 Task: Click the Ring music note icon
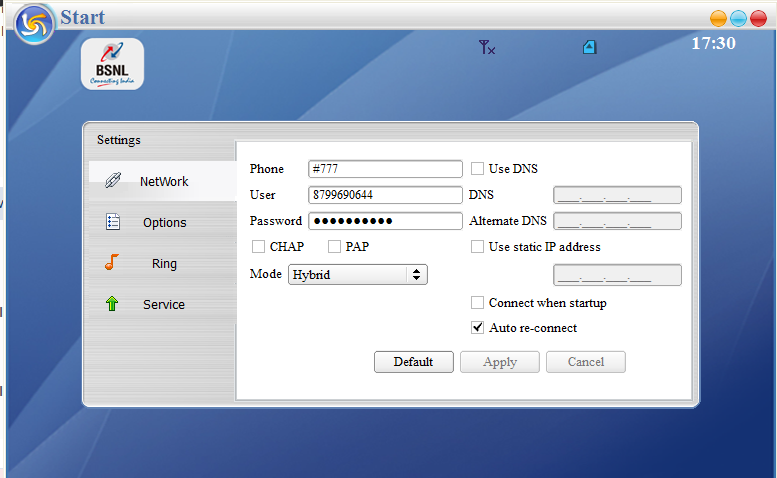click(x=113, y=263)
